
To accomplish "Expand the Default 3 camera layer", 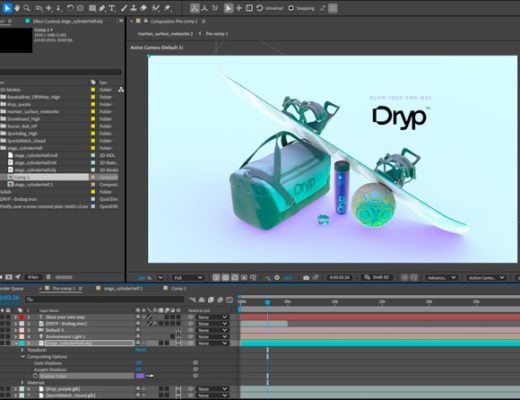I will pyautogui.click(x=15, y=330).
